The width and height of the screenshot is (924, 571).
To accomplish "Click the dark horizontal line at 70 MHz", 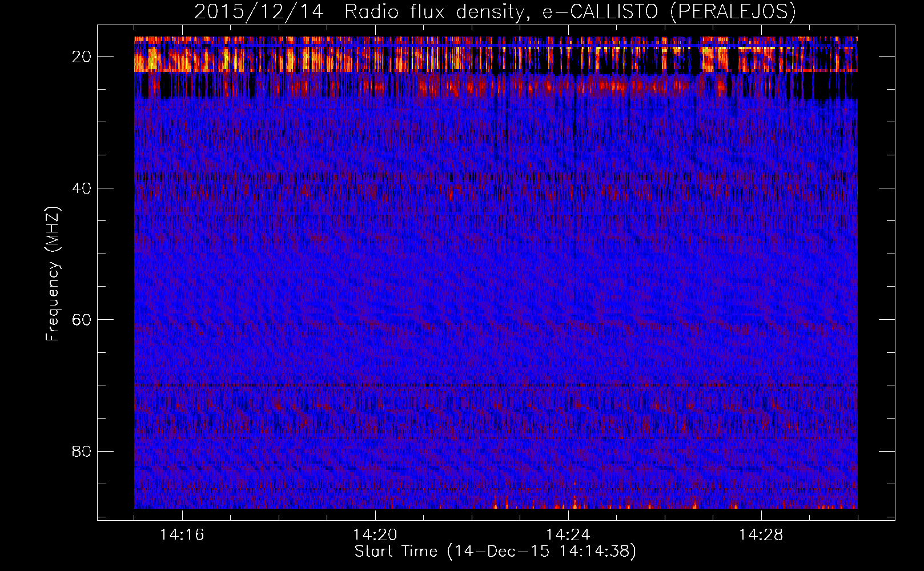I will coord(496,385).
